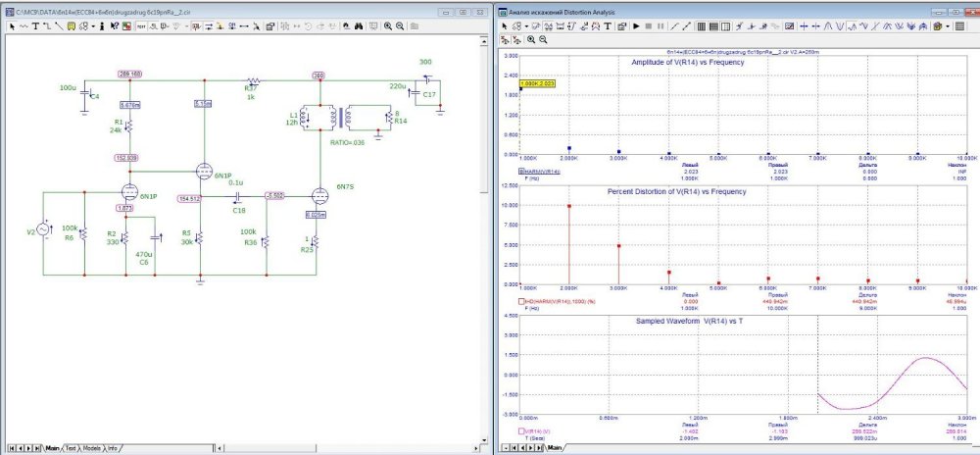Viewport: 980px width, 455px height.
Task: Select the Text tool in schematic toolbar
Action: click(36, 26)
